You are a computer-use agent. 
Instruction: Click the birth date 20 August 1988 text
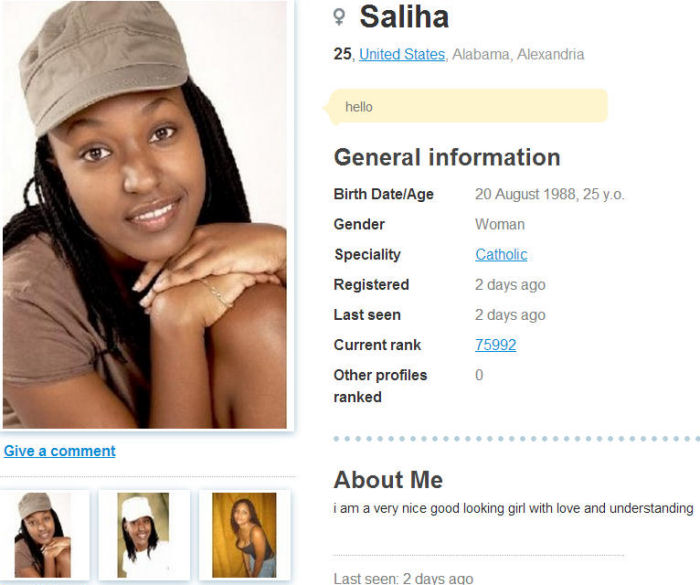click(x=525, y=194)
